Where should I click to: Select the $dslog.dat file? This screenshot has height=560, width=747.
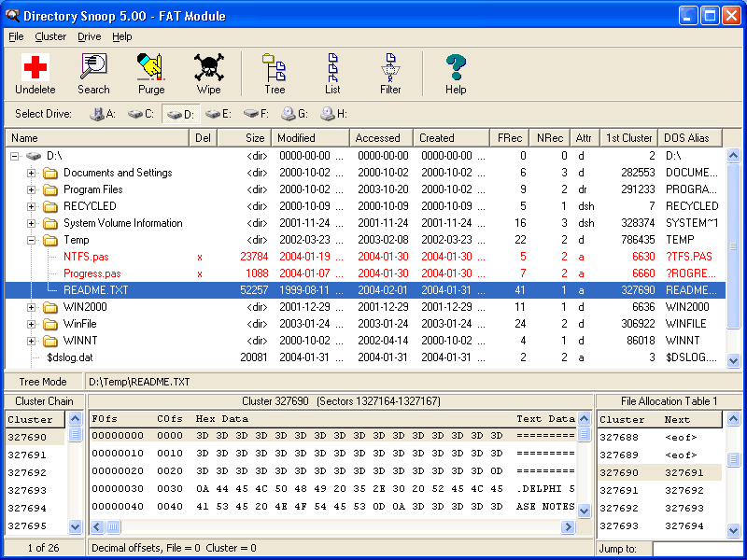pyautogui.click(x=69, y=357)
